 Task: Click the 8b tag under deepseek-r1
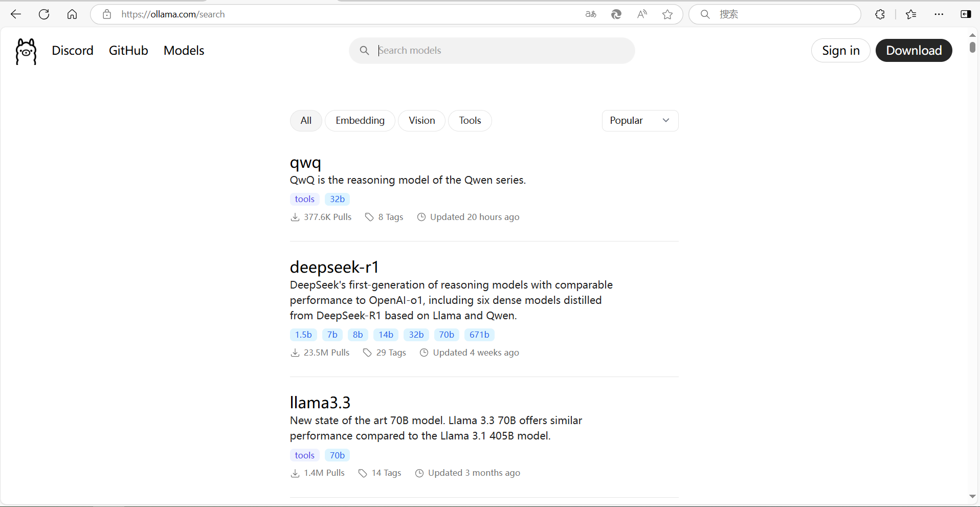pos(358,335)
